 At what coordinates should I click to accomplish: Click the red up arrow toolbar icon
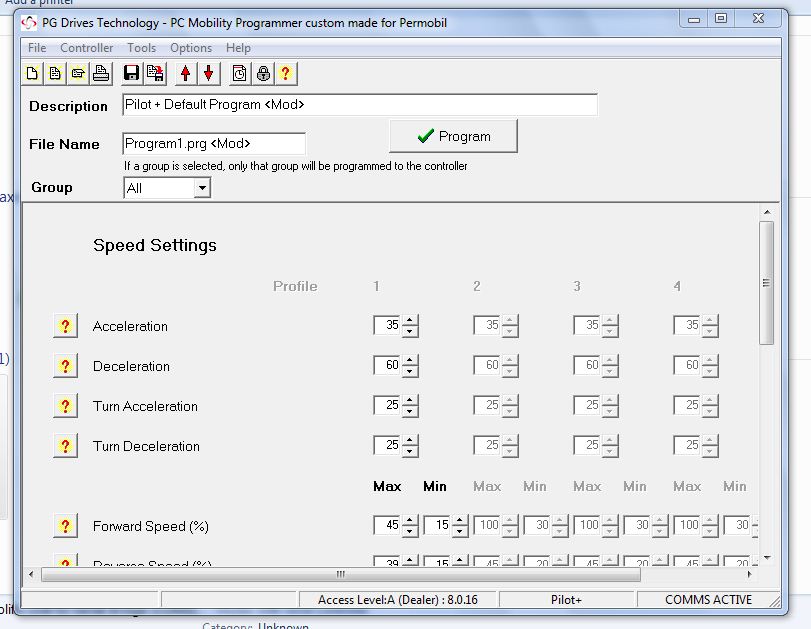tap(185, 73)
